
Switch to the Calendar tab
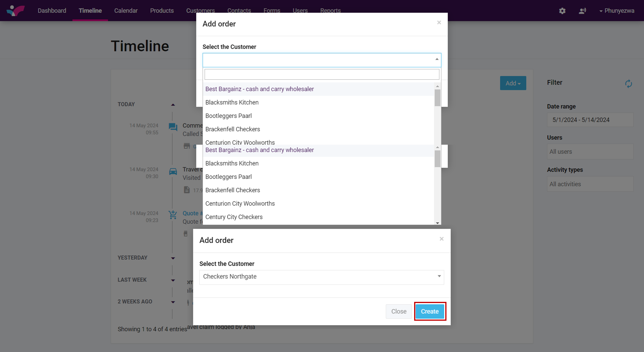point(126,11)
